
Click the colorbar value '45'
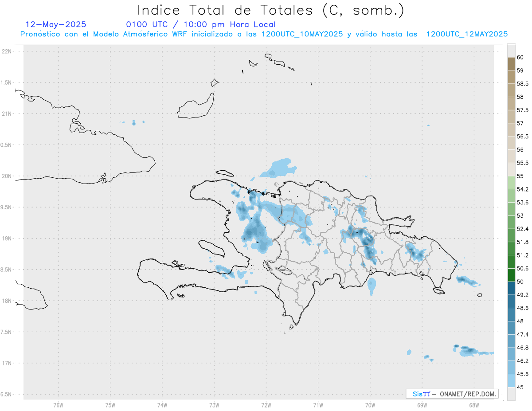pyautogui.click(x=520, y=388)
